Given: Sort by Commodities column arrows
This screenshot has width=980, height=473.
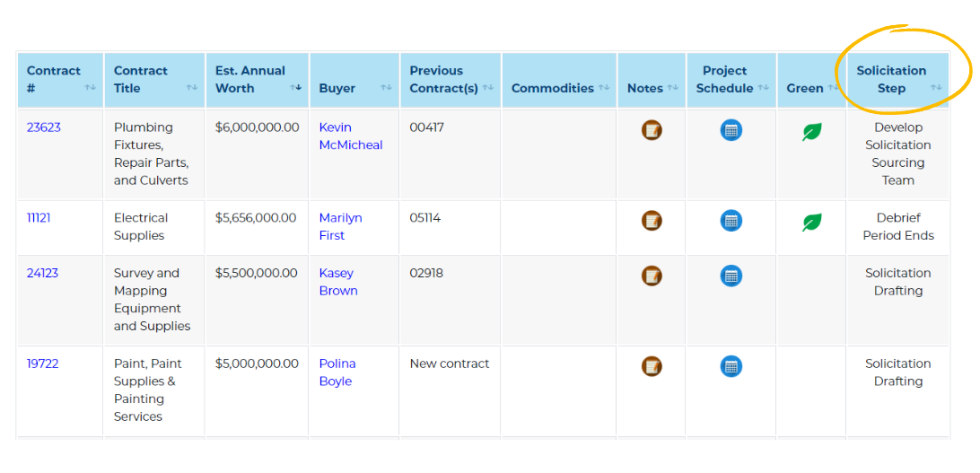Looking at the screenshot, I should click(604, 88).
